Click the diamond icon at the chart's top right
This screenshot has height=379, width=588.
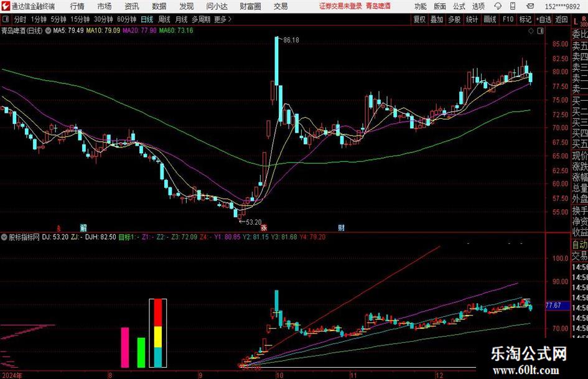[531, 31]
